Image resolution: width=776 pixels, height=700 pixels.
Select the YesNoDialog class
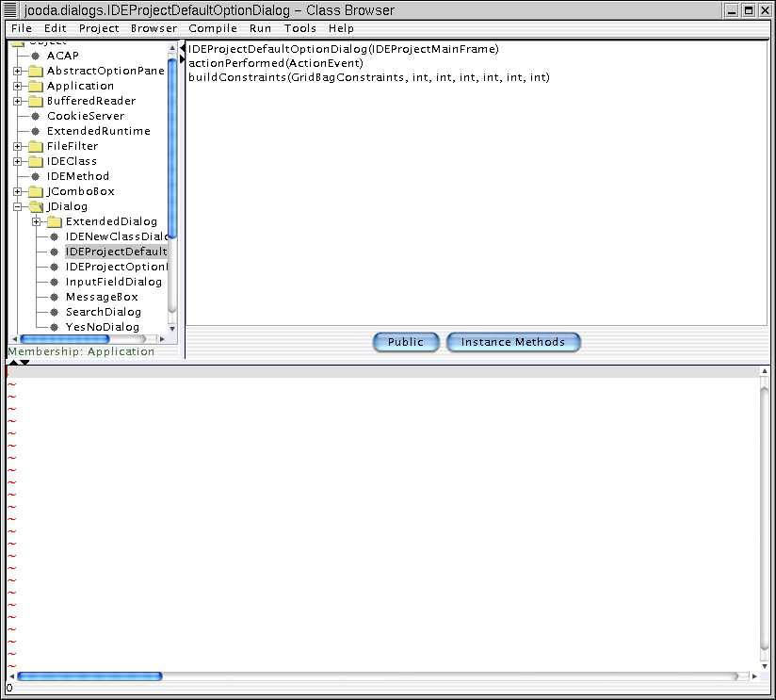tap(103, 327)
